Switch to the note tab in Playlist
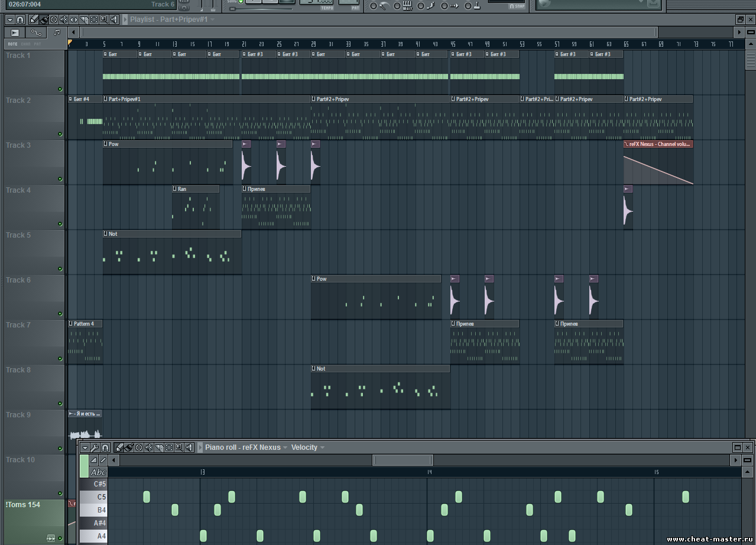The width and height of the screenshot is (756, 545). pyautogui.click(x=57, y=33)
